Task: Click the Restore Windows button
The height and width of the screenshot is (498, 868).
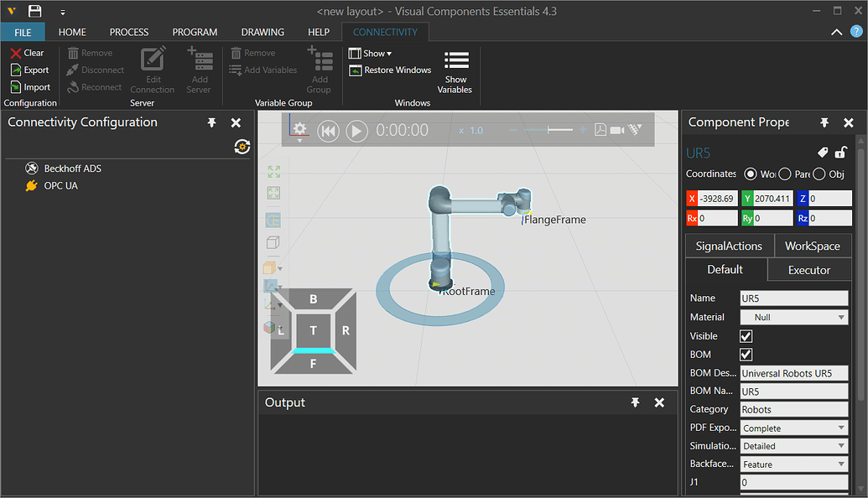Action: (389, 70)
